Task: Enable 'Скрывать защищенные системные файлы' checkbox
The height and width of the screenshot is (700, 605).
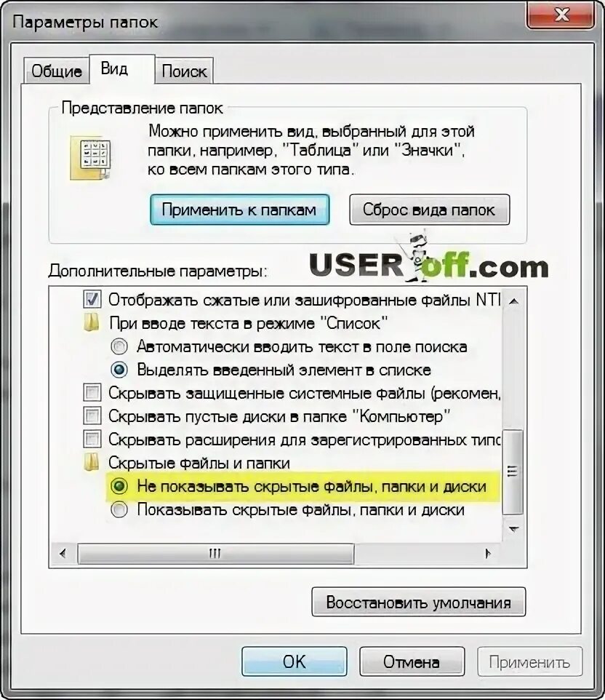Action: [x=92, y=392]
